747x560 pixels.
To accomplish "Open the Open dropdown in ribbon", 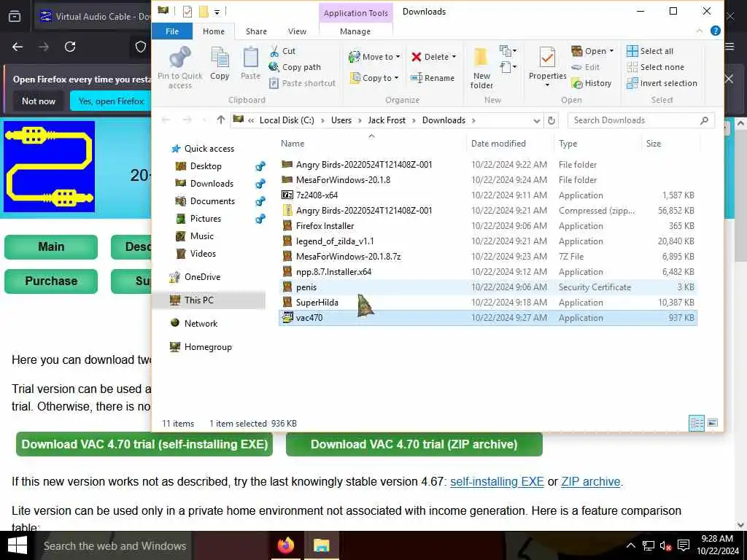I will [x=593, y=51].
